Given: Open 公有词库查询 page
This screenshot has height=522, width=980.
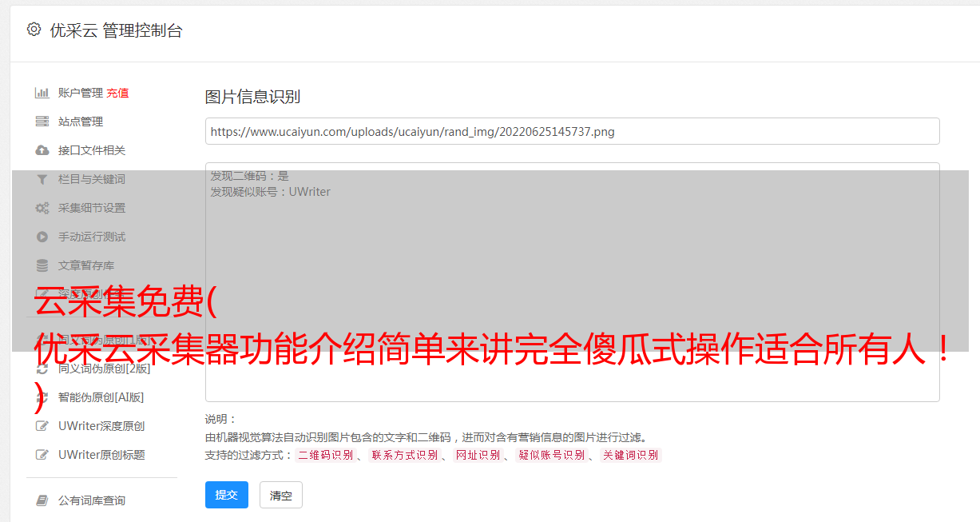Looking at the screenshot, I should 92,500.
